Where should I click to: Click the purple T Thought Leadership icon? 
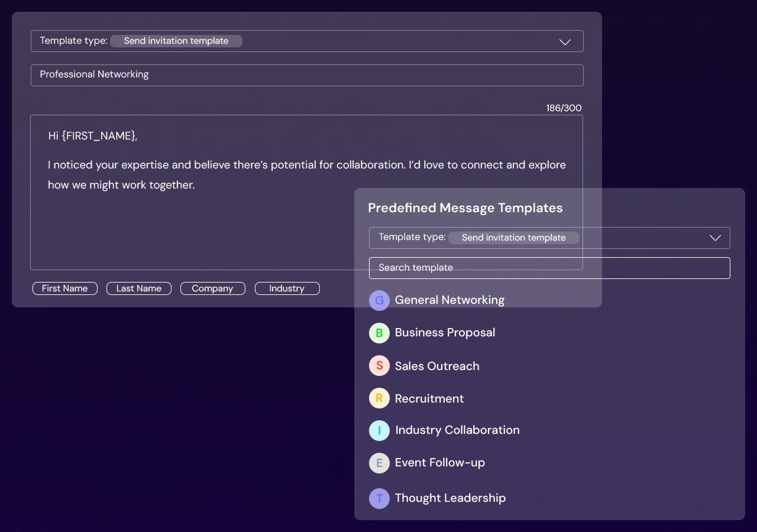click(x=379, y=498)
